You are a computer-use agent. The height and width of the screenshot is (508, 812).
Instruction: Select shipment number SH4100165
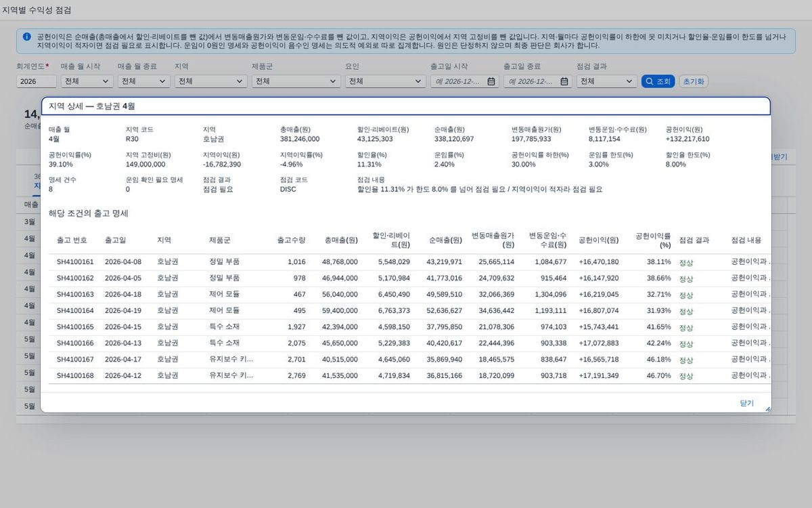pyautogui.click(x=75, y=326)
